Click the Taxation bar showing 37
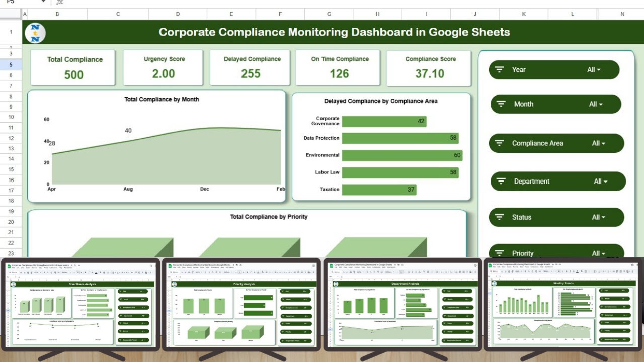The height and width of the screenshot is (362, 644). pos(379,190)
